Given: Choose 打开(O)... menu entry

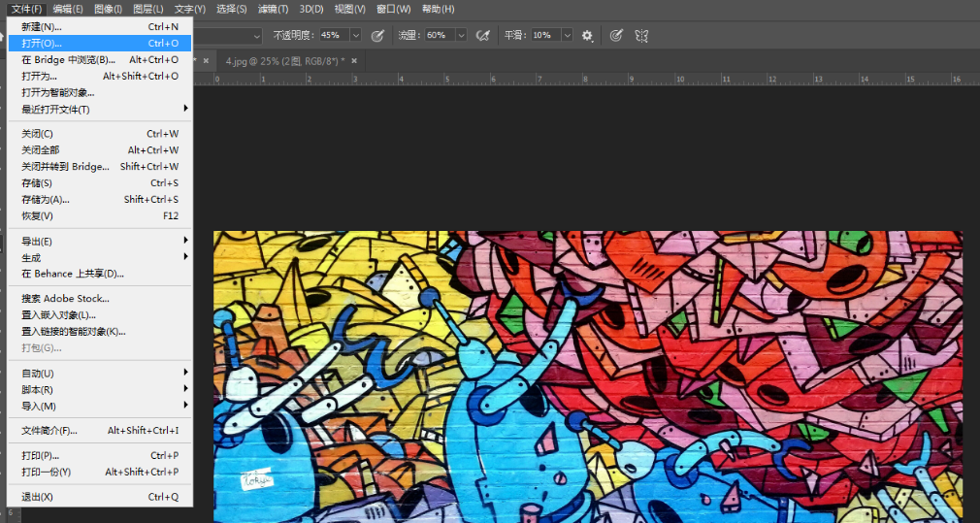Looking at the screenshot, I should coord(99,43).
